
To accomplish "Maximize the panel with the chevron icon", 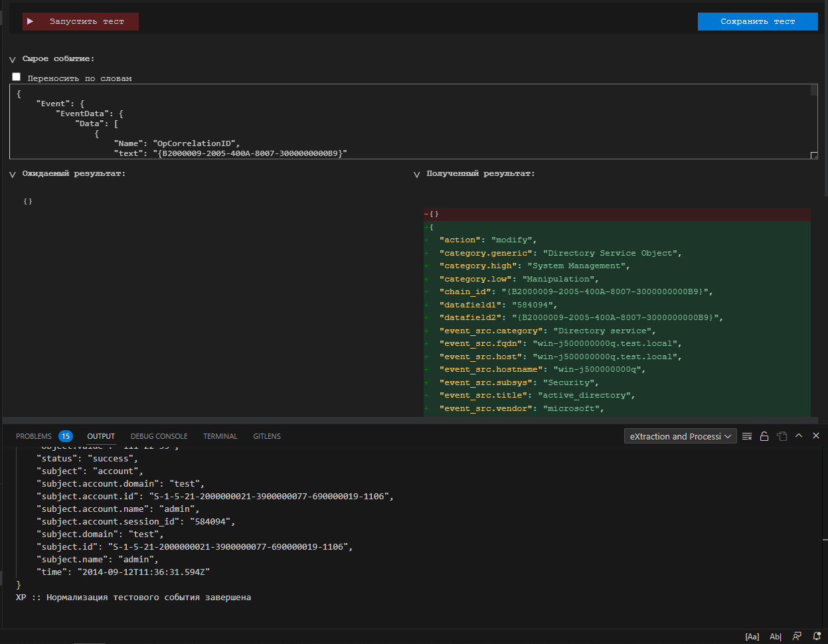I will tap(799, 436).
